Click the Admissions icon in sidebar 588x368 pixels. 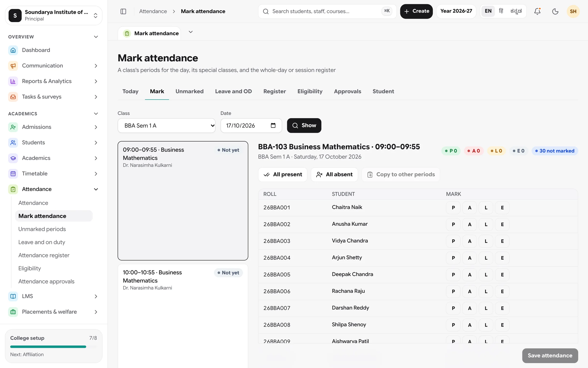click(13, 127)
